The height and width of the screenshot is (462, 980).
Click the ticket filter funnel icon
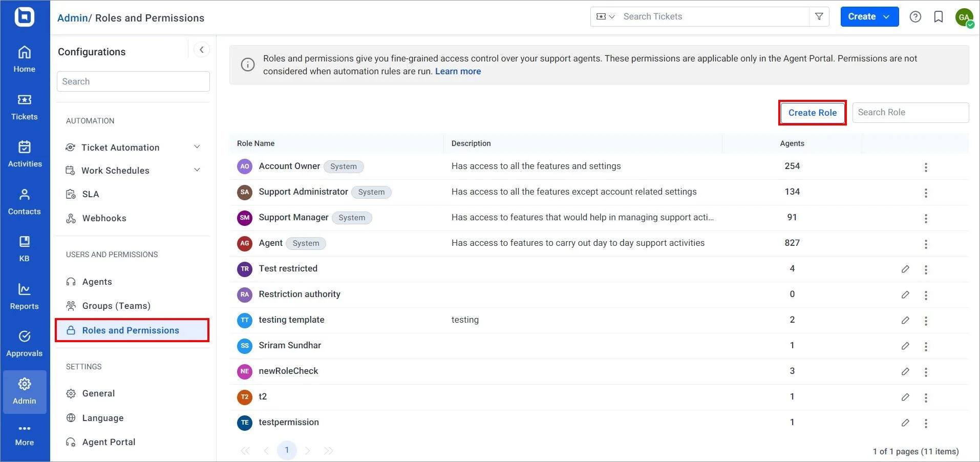819,17
